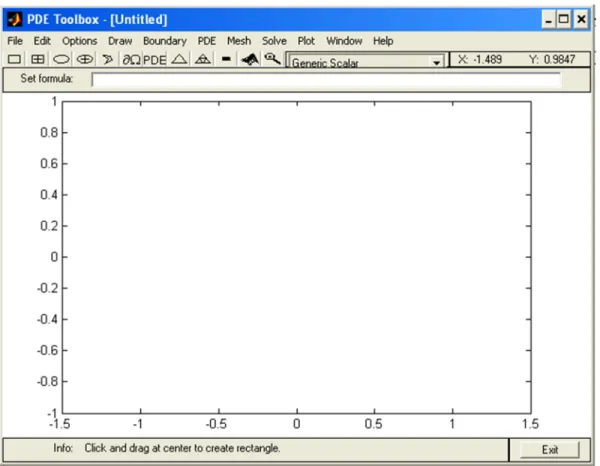Close the PDE Toolbox window
The width and height of the screenshot is (600, 466).
[581, 20]
